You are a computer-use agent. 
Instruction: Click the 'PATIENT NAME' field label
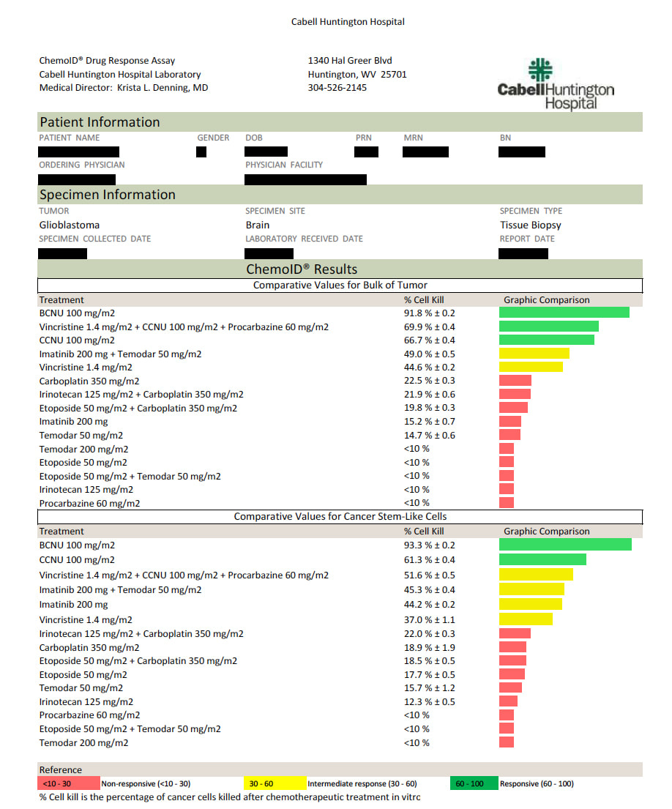point(69,138)
